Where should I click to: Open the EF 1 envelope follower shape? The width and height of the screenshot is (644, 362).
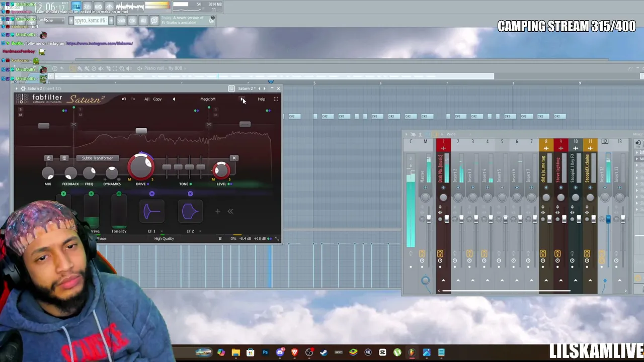tap(151, 212)
